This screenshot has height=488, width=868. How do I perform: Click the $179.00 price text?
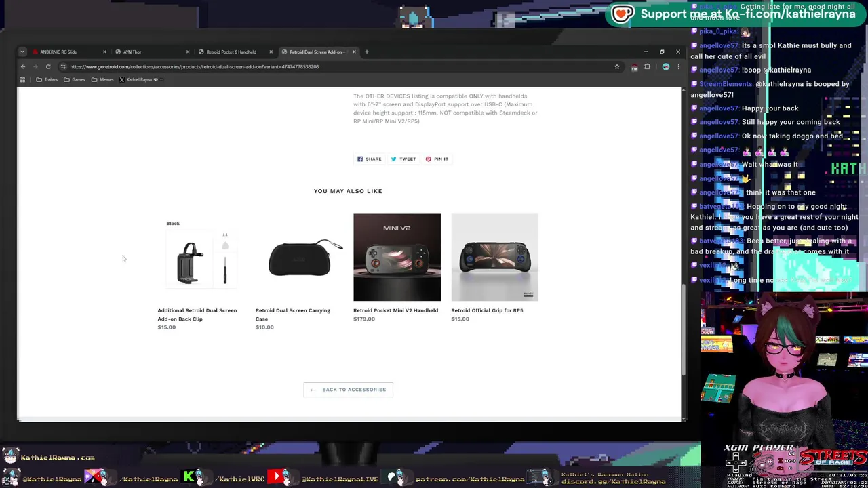pos(364,319)
